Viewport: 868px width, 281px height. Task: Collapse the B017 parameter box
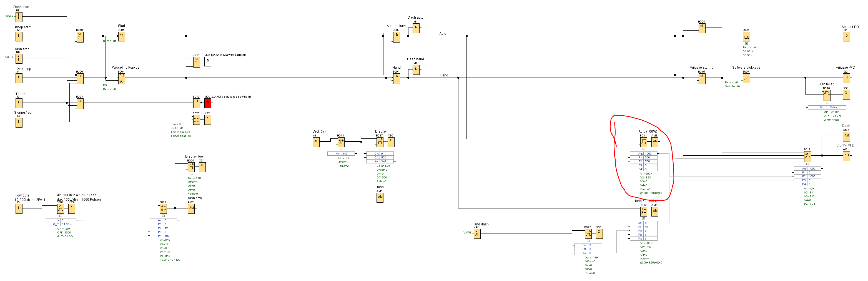click(x=380, y=149)
